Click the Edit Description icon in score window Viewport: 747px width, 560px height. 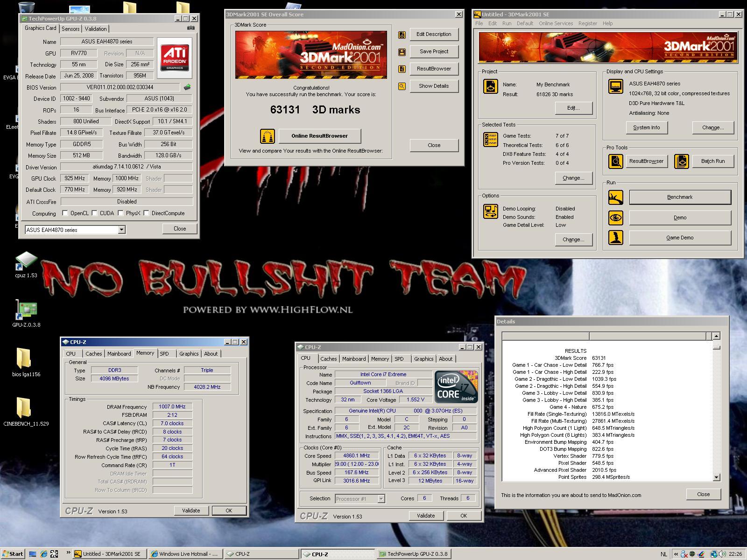(402, 35)
